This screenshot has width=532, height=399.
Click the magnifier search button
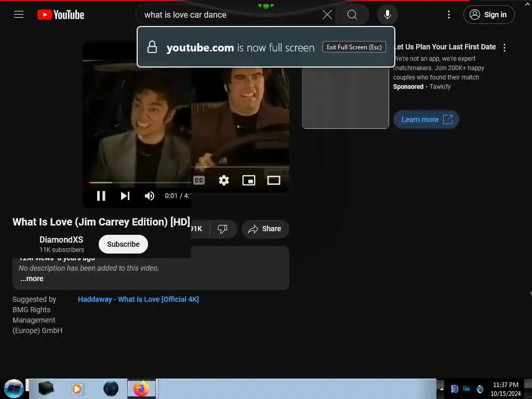[352, 15]
